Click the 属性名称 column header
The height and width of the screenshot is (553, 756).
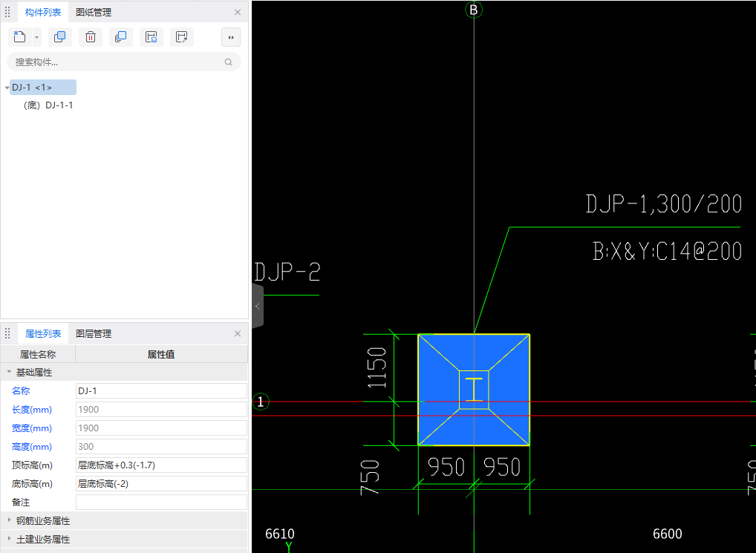pos(38,355)
